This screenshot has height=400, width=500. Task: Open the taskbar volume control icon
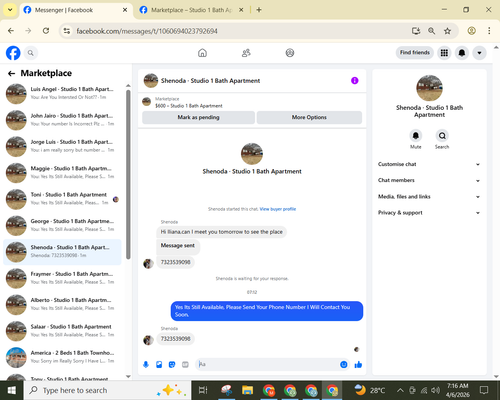(435, 390)
